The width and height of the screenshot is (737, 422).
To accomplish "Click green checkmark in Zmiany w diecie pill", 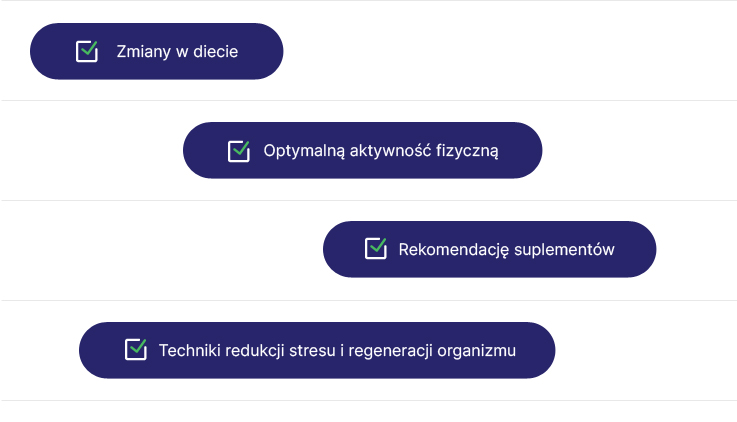I will pyautogui.click(x=90, y=47).
